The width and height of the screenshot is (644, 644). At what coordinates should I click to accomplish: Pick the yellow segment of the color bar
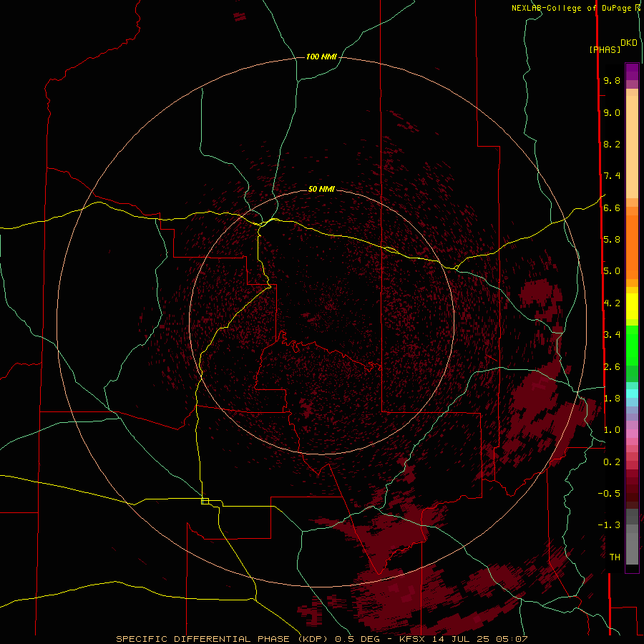pyautogui.click(x=632, y=306)
